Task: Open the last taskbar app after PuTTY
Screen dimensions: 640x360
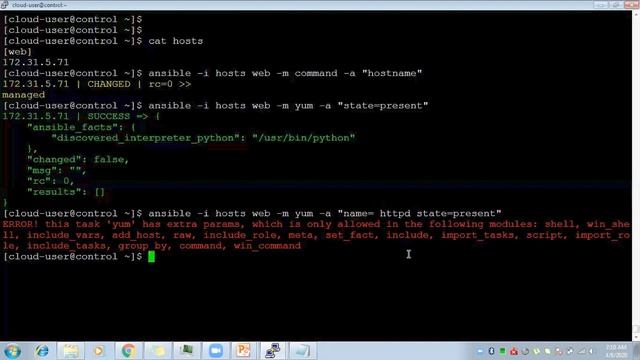Action: [302, 351]
